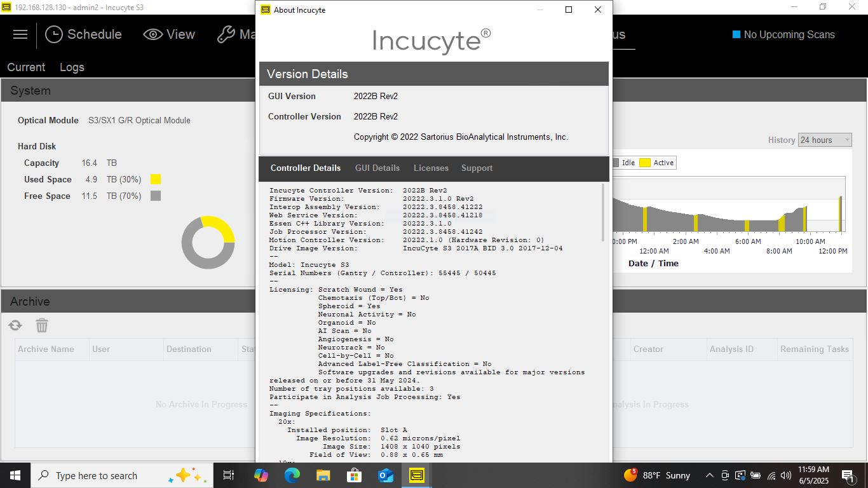Screen dimensions: 868x488
Task: Open the Copilot taskbar icon
Action: tap(261, 475)
